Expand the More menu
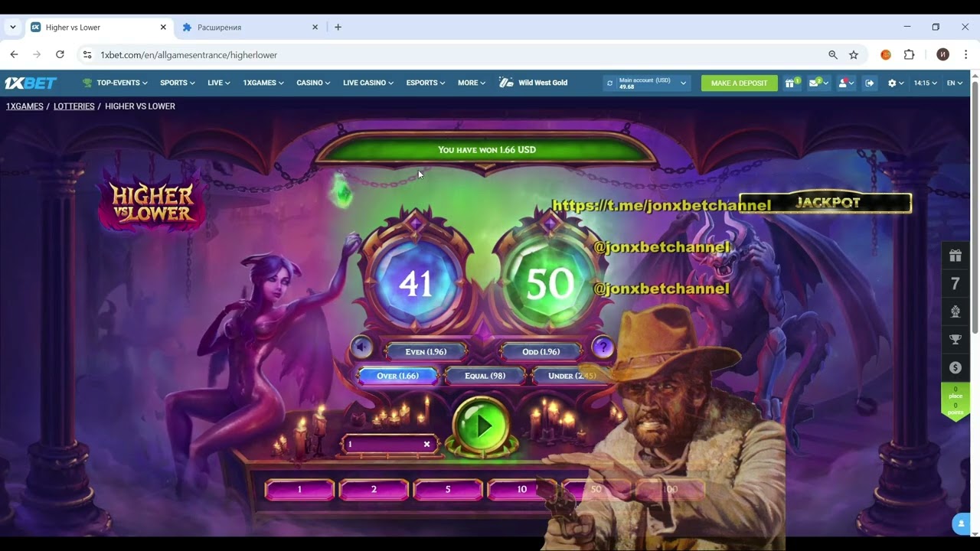Image resolution: width=980 pixels, height=551 pixels. 471,83
